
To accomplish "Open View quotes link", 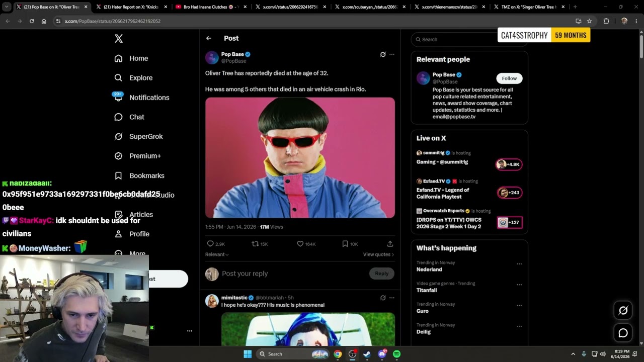I will coord(378,254).
